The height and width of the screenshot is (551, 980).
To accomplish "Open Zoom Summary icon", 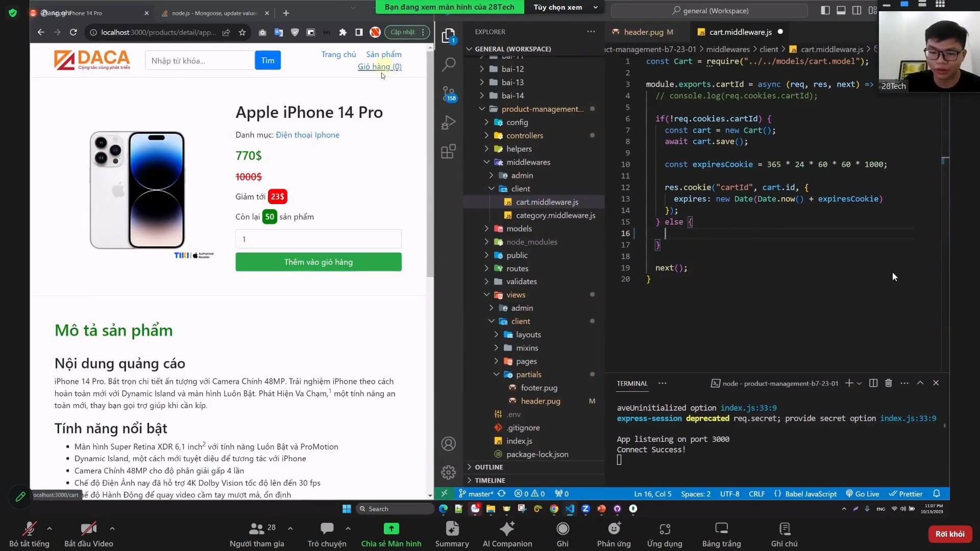I will pos(452,534).
